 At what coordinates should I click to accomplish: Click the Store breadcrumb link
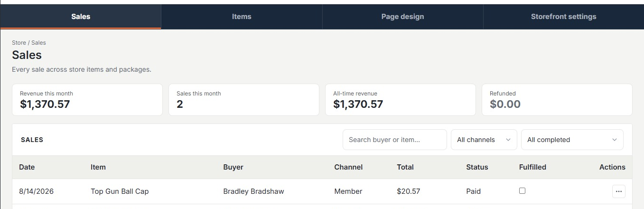click(19, 43)
